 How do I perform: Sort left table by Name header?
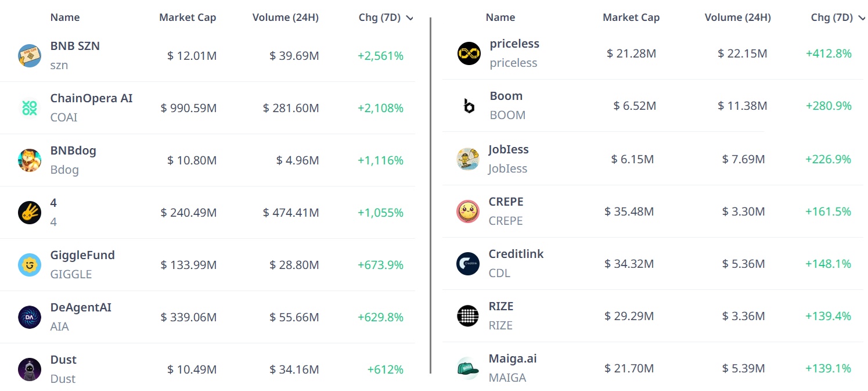(x=65, y=17)
